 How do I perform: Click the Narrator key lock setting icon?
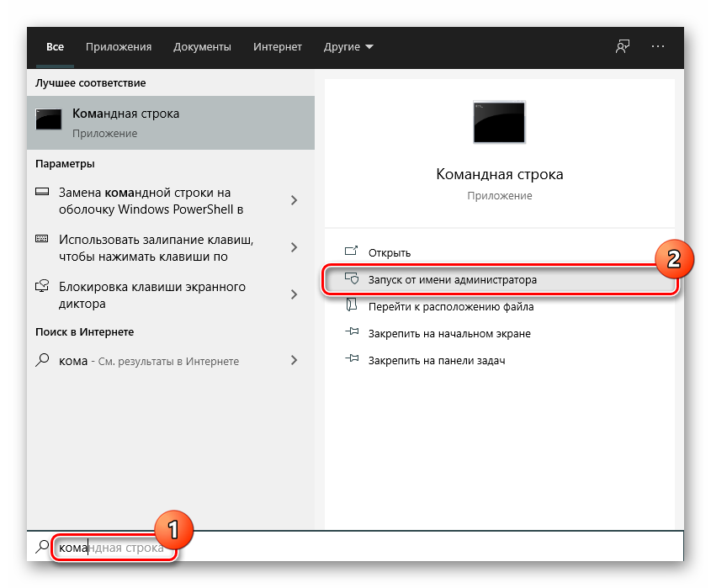pos(43,287)
